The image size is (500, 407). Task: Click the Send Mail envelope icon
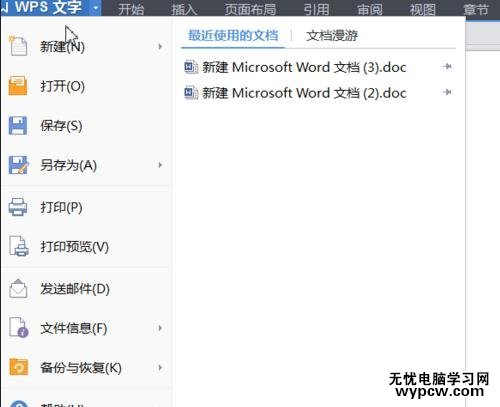[18, 288]
